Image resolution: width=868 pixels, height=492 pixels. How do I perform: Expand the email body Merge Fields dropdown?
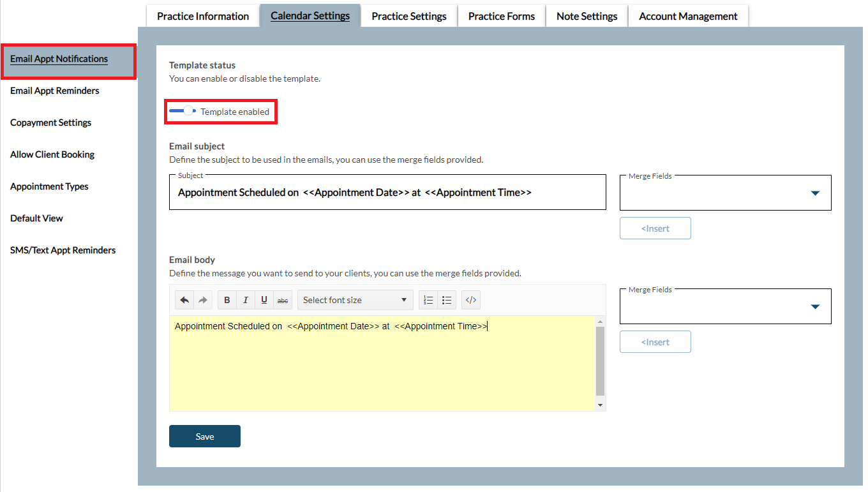pyautogui.click(x=725, y=307)
